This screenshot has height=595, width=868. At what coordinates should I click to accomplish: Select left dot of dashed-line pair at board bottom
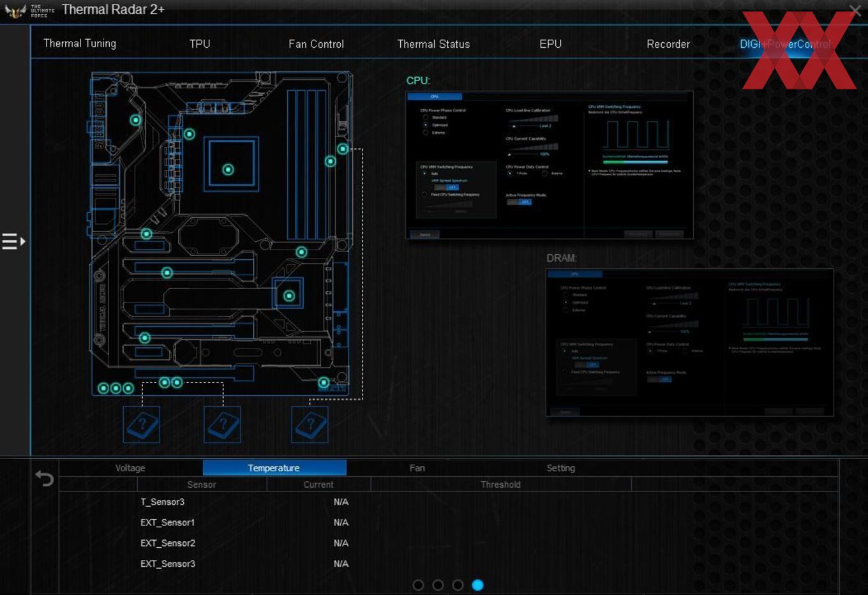165,382
